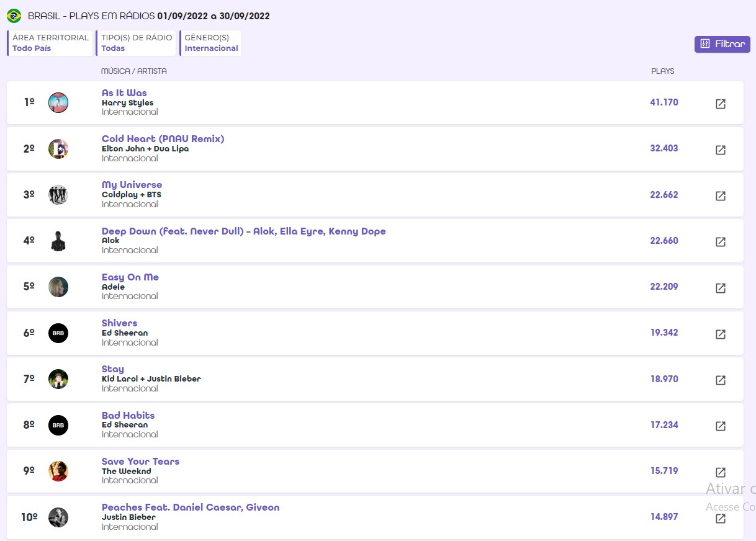Open external link for Easy On Me
Screen dimensions: 756x541
click(721, 288)
